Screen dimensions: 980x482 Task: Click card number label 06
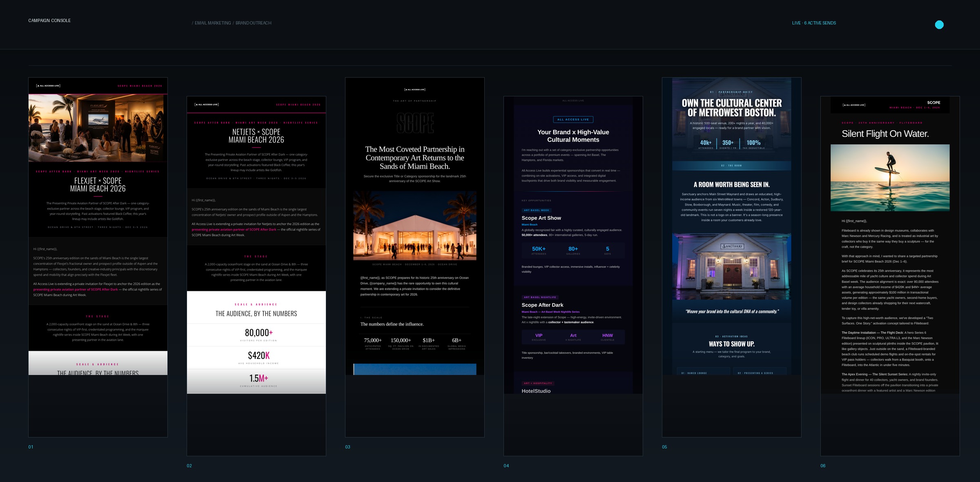click(x=823, y=466)
